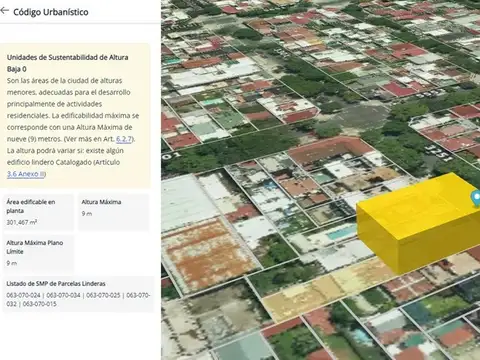Image resolution: width=480 pixels, height=360 pixels.
Task: Select parcel code 063-070-025
Action: (103, 295)
